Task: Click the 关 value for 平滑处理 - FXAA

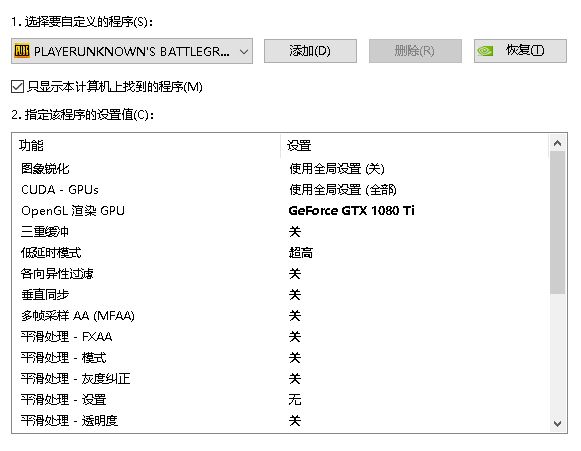Action: 295,336
